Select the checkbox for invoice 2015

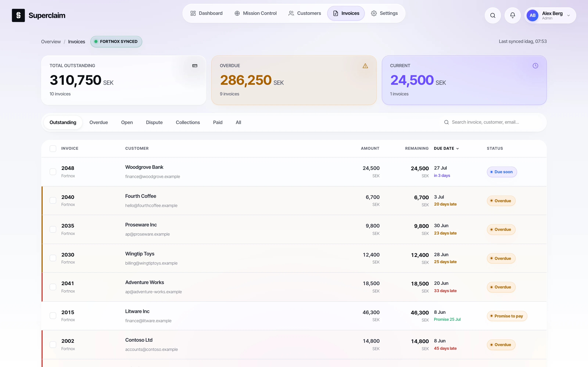pos(53,316)
